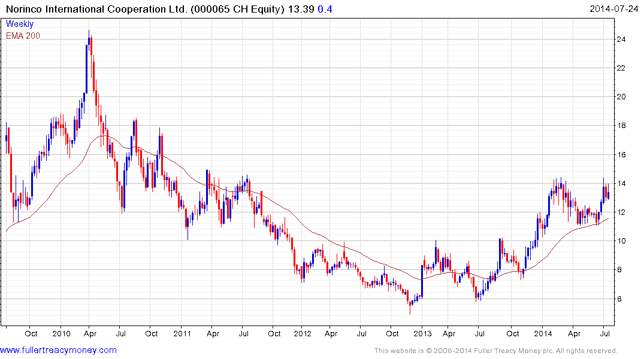Screen dimensions: 644x359
Task: Click the y-axis label 20
Action: 621,97
